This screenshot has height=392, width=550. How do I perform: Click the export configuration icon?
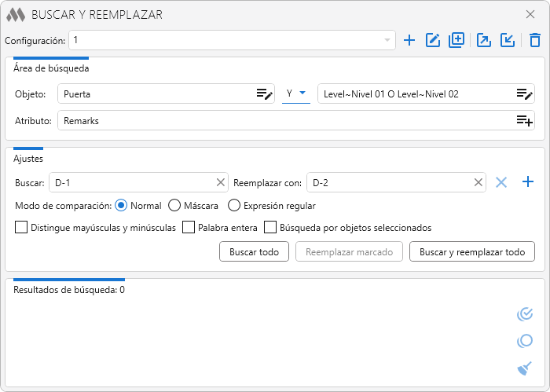pos(484,41)
